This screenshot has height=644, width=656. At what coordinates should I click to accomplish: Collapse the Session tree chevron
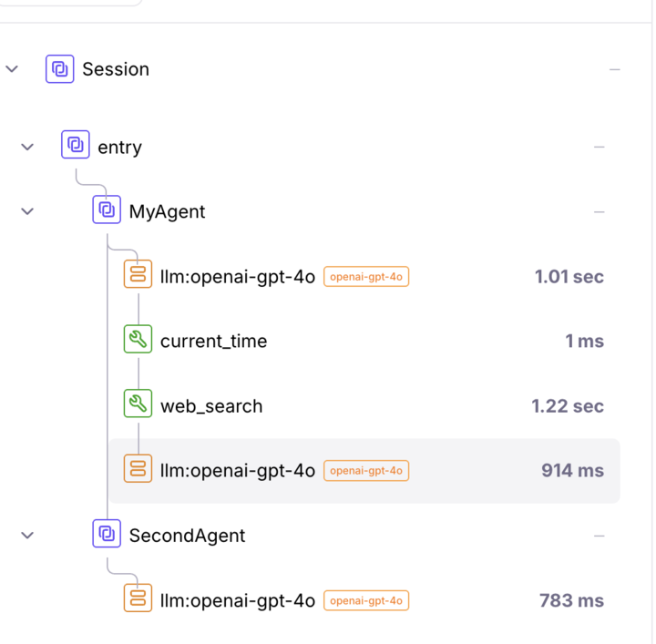pos(12,69)
